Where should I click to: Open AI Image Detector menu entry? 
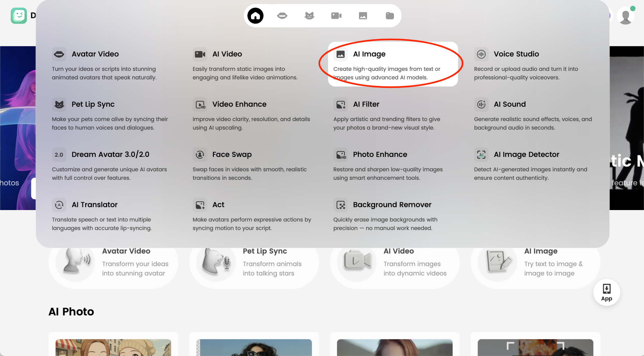[526, 155]
